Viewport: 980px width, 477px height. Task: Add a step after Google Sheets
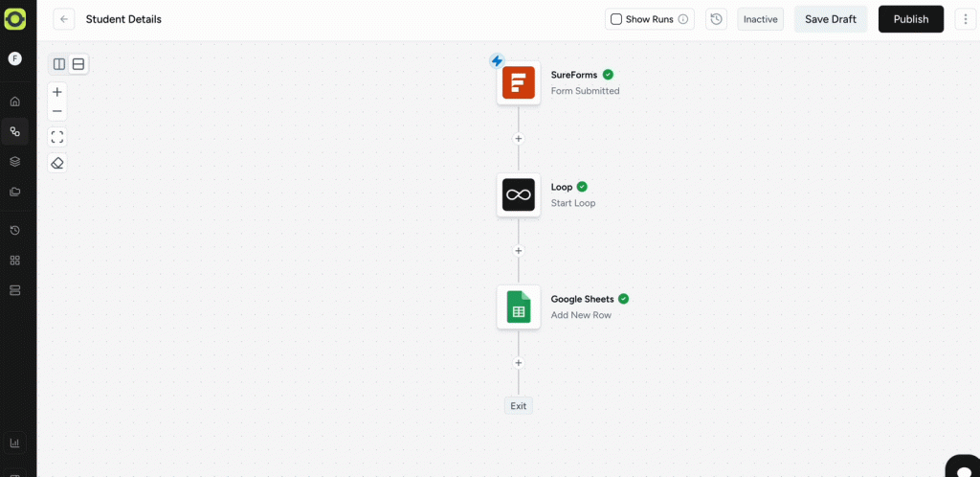[x=518, y=363]
